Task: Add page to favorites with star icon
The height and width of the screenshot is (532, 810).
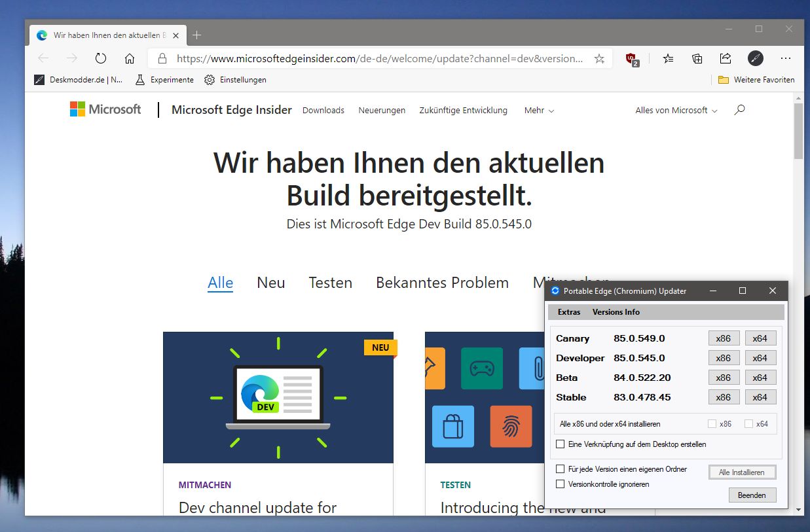Action: coord(599,58)
